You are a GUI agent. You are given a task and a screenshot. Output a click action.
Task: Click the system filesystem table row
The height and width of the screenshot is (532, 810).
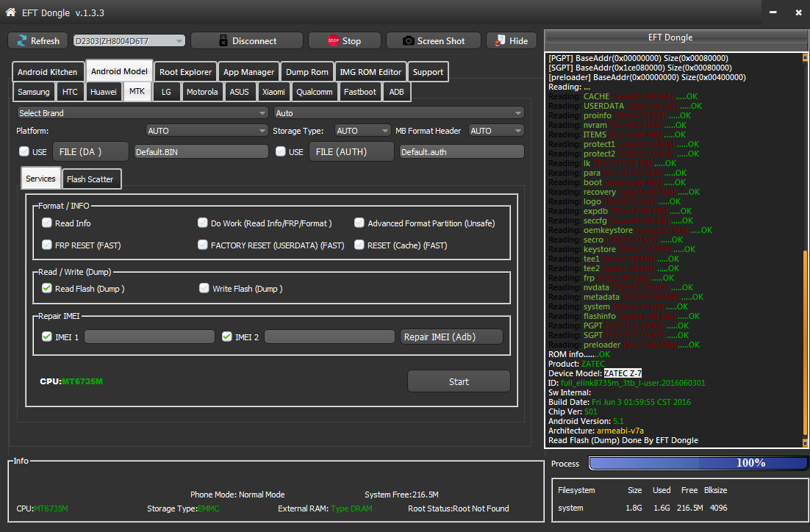click(642, 508)
